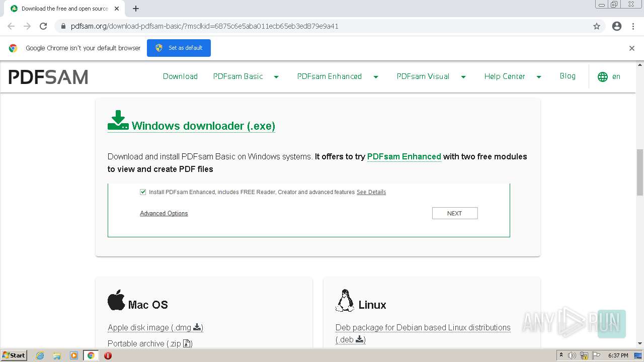
Task: Click the globe language icon
Action: (x=603, y=77)
